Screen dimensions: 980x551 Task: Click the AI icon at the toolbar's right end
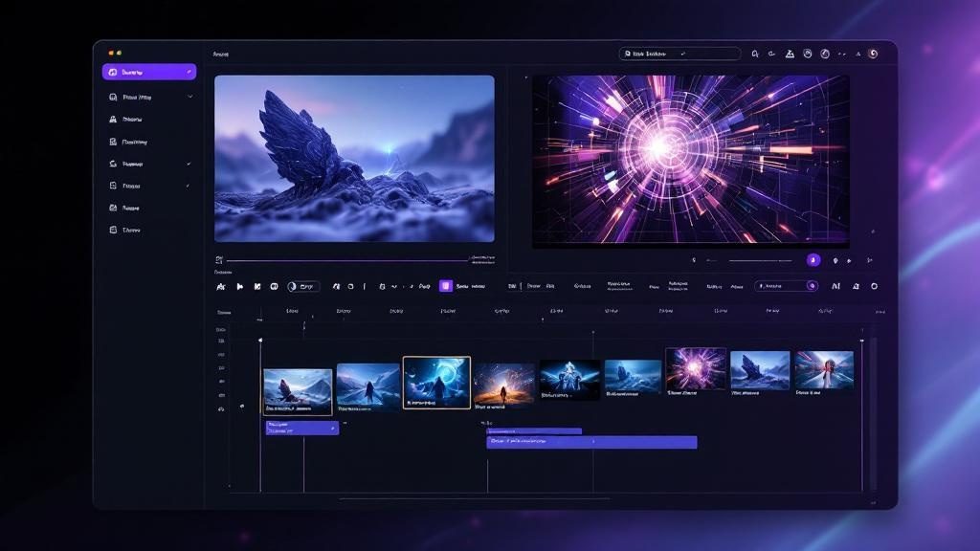[x=835, y=286]
